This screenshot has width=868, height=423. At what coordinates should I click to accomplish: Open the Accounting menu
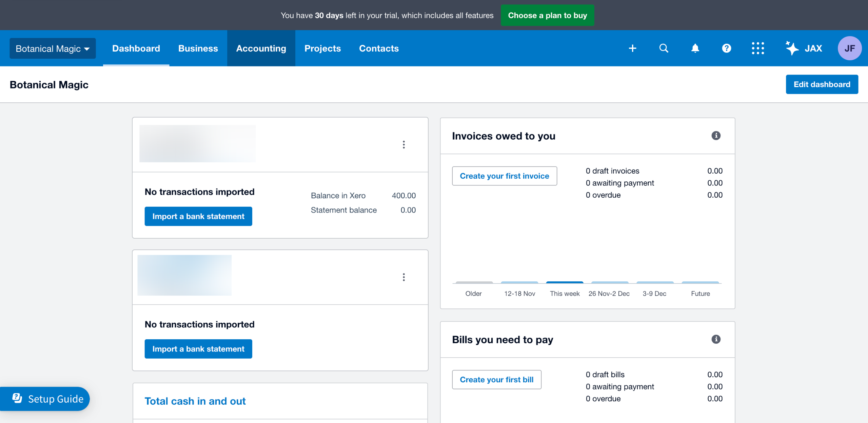pos(261,48)
